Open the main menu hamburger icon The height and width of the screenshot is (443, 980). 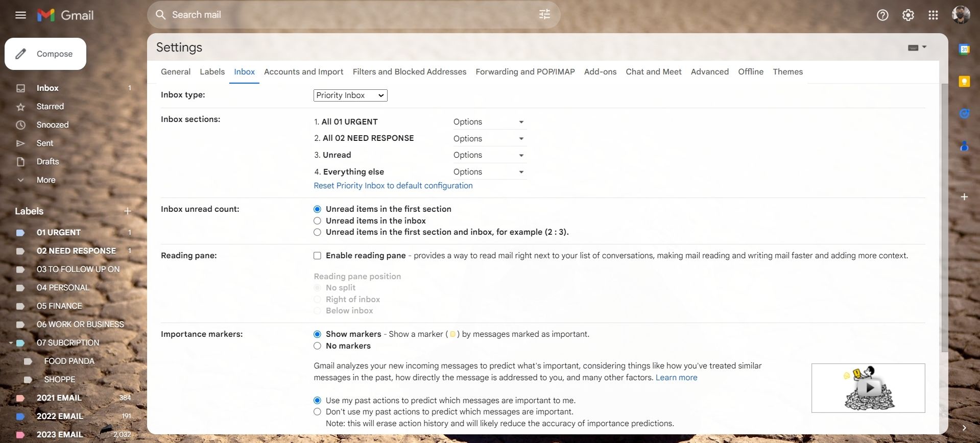pos(20,15)
